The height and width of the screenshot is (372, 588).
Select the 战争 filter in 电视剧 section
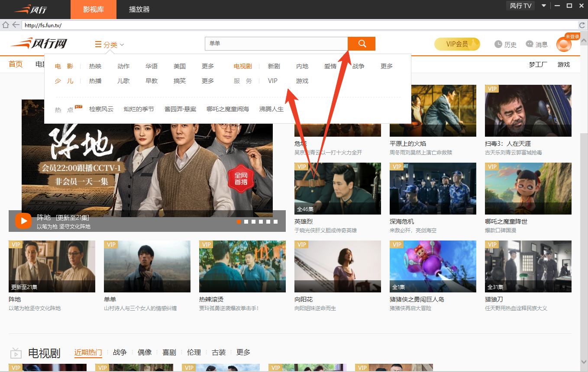coord(120,353)
